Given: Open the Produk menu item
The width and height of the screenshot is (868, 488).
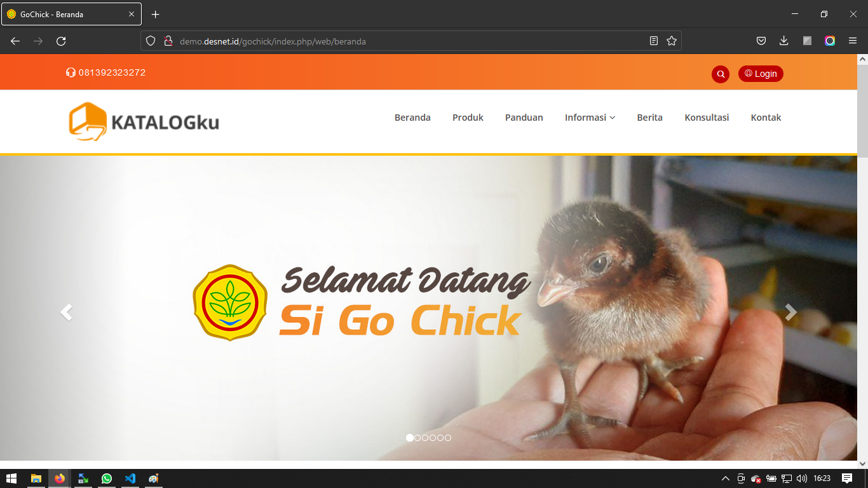Looking at the screenshot, I should point(468,118).
